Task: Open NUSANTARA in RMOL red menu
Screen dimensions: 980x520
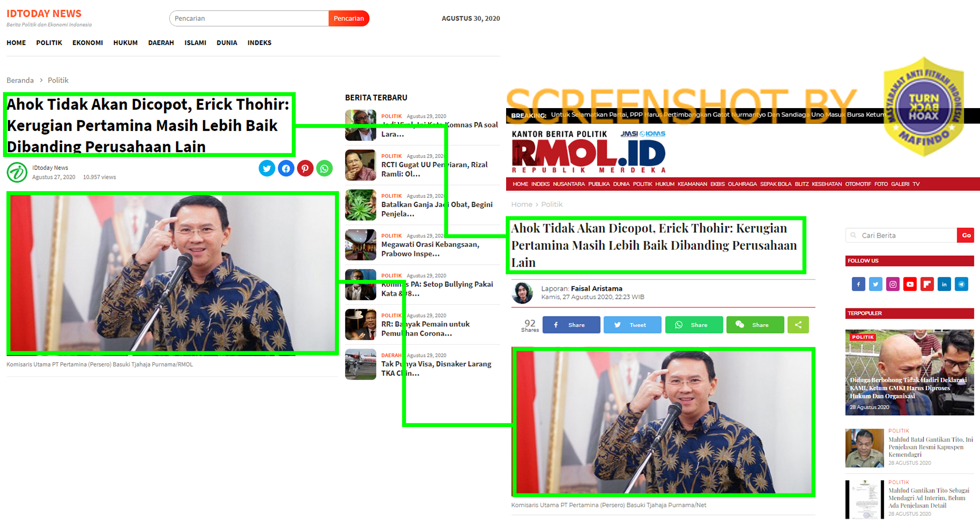Action: tap(569, 184)
